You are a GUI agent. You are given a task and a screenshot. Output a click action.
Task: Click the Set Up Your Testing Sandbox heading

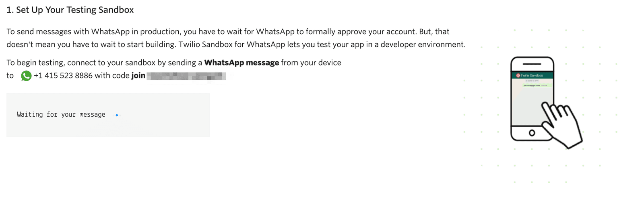coord(70,10)
